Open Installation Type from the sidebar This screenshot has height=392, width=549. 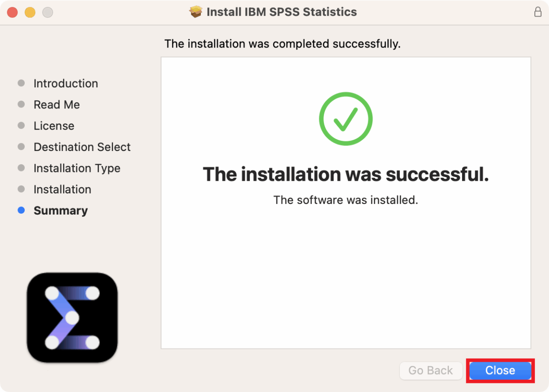tap(77, 168)
